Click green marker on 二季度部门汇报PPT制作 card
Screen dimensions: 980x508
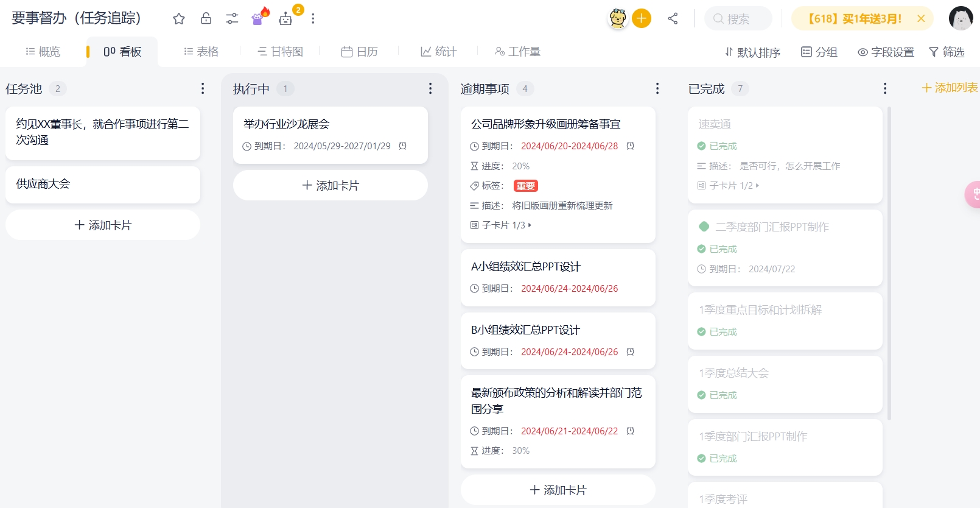coord(704,227)
